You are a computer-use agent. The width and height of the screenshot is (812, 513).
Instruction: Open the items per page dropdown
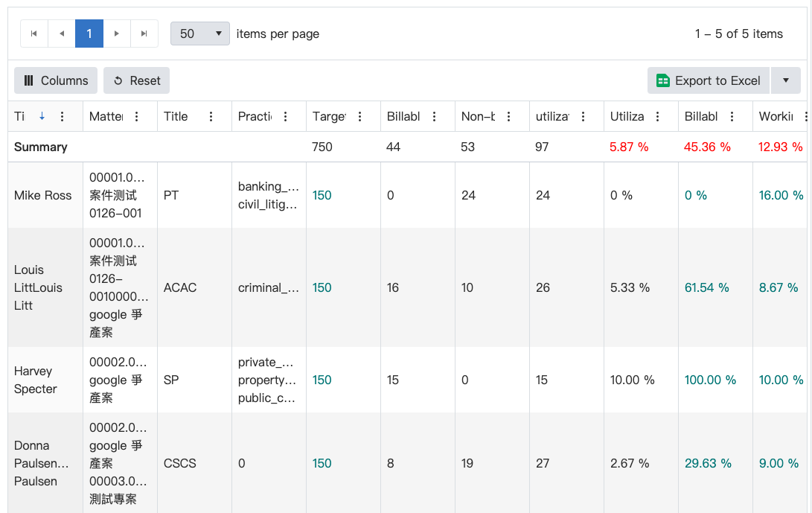tap(199, 34)
